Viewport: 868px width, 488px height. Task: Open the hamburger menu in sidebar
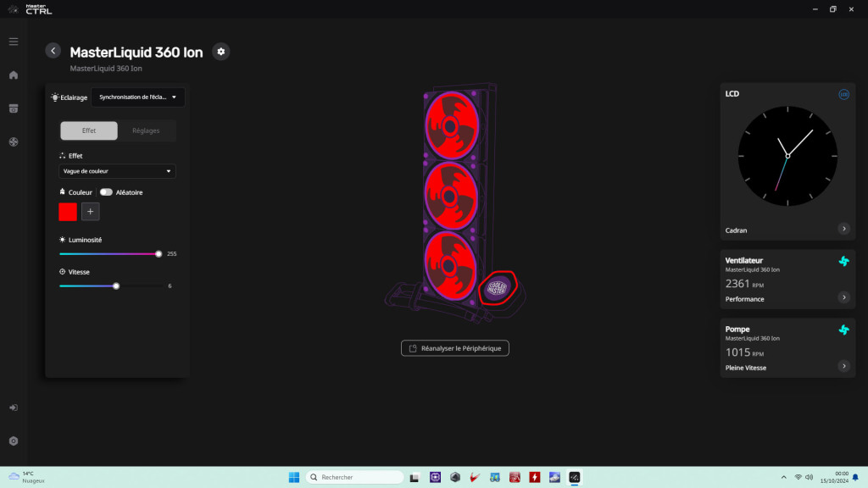(14, 42)
